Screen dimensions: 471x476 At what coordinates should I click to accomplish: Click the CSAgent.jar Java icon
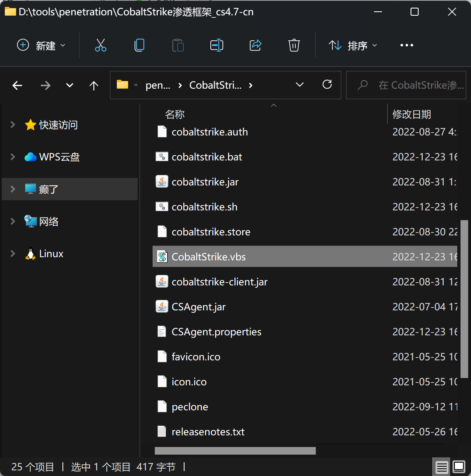pos(162,307)
